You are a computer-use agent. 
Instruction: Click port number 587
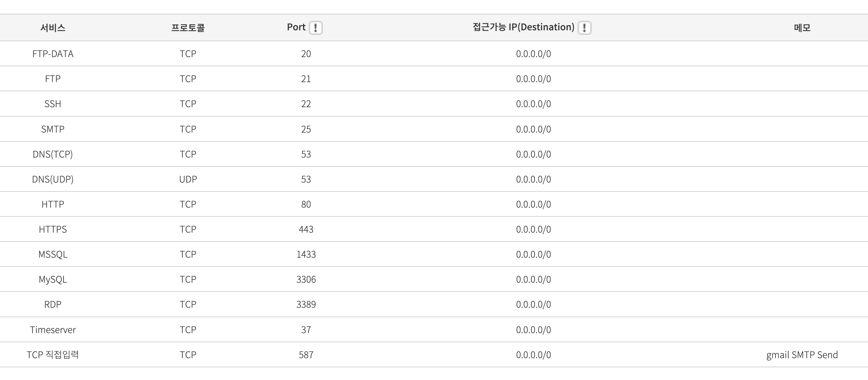pos(306,355)
